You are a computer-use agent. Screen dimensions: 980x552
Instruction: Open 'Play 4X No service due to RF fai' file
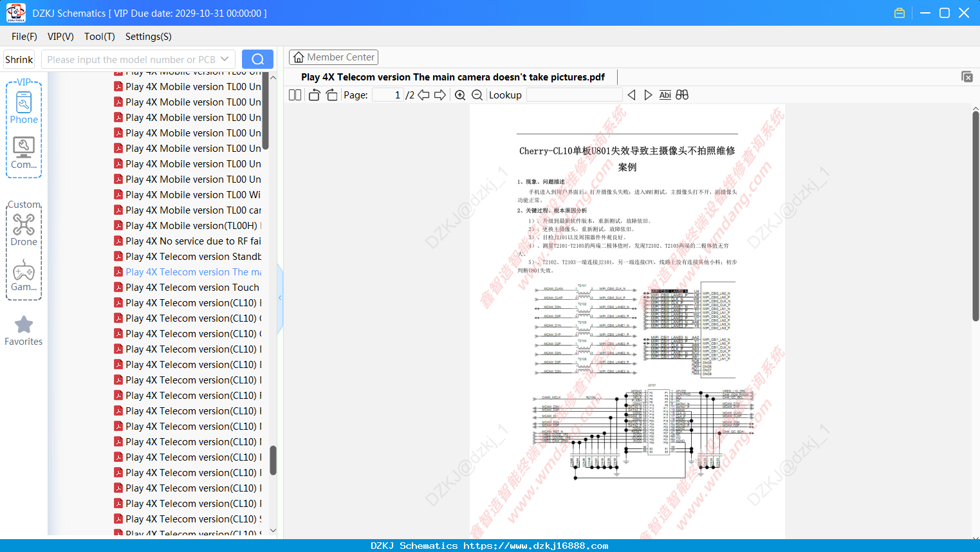(193, 241)
